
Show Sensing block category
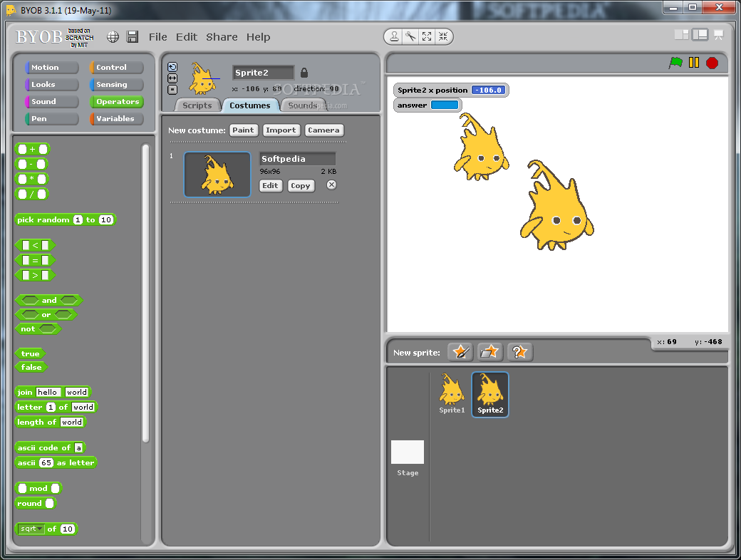pyautogui.click(x=116, y=84)
